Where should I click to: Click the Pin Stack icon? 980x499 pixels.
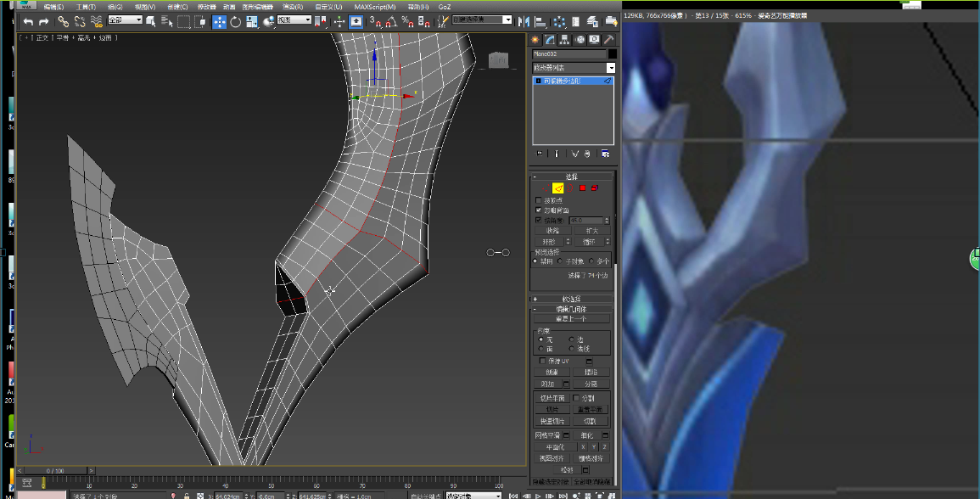click(540, 154)
